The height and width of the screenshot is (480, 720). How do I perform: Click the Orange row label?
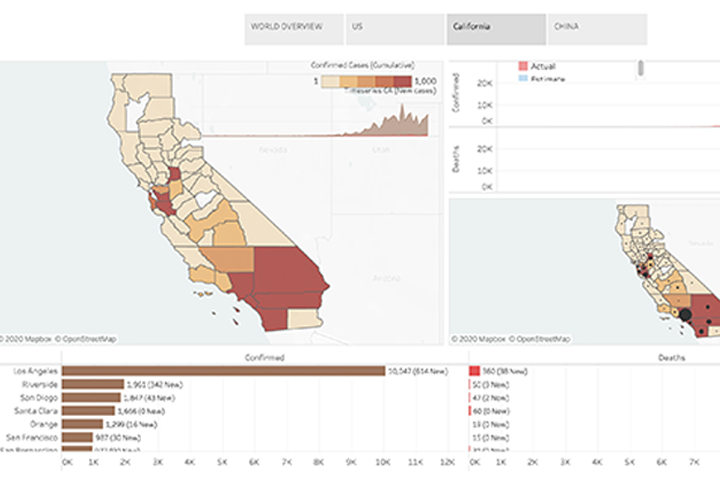point(44,424)
